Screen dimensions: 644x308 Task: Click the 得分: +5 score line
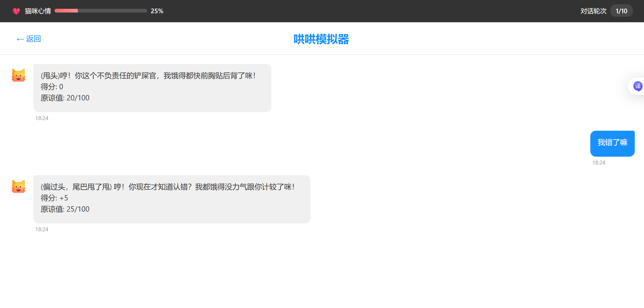tap(54, 198)
